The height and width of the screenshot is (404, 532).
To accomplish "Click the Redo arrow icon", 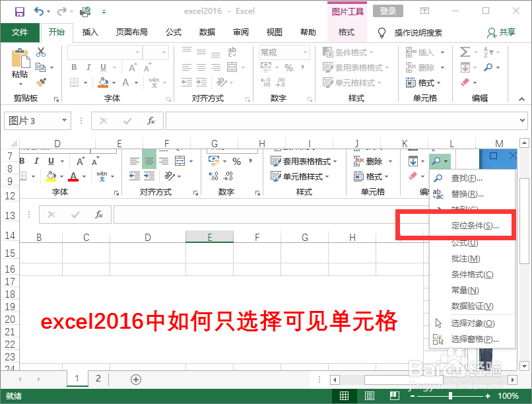I will point(62,11).
